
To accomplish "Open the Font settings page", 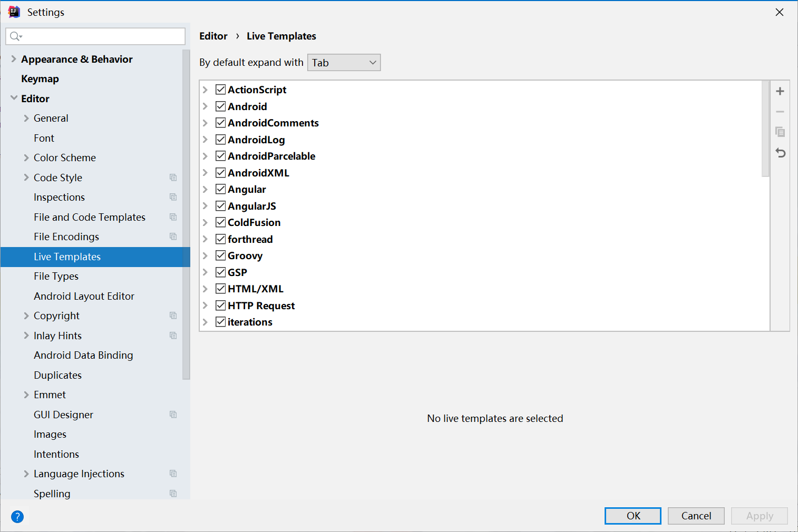I will (44, 138).
